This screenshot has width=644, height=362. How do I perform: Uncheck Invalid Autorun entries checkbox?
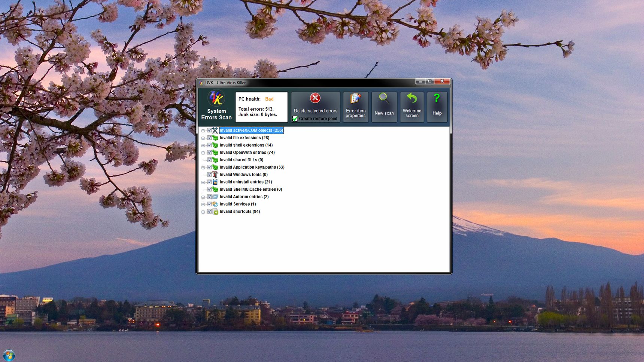click(209, 197)
